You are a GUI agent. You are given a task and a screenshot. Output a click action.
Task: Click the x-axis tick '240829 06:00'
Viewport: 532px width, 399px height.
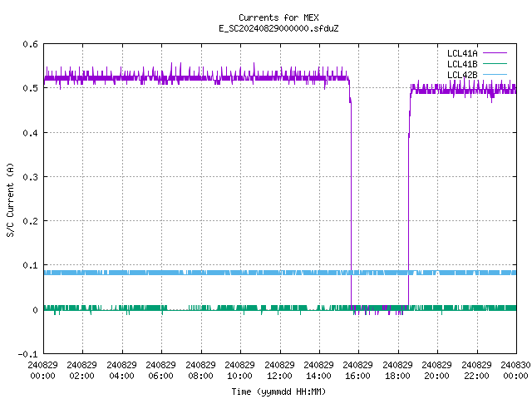click(x=160, y=370)
